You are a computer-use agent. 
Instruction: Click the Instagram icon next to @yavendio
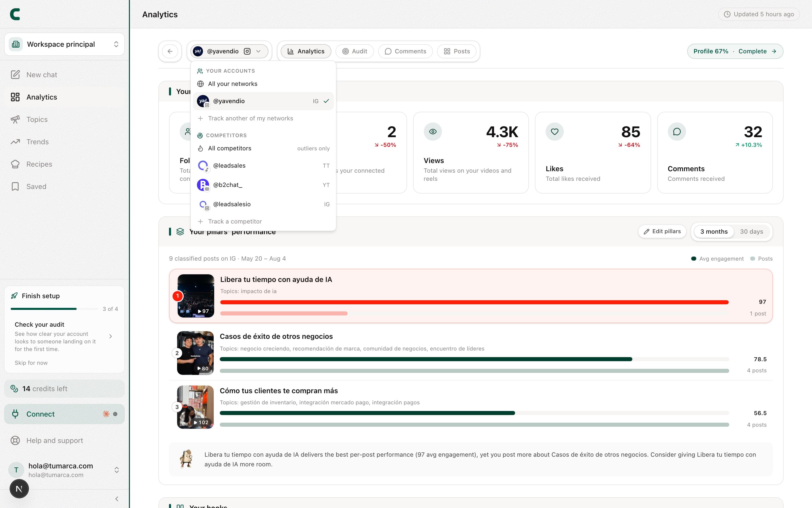pyautogui.click(x=247, y=51)
